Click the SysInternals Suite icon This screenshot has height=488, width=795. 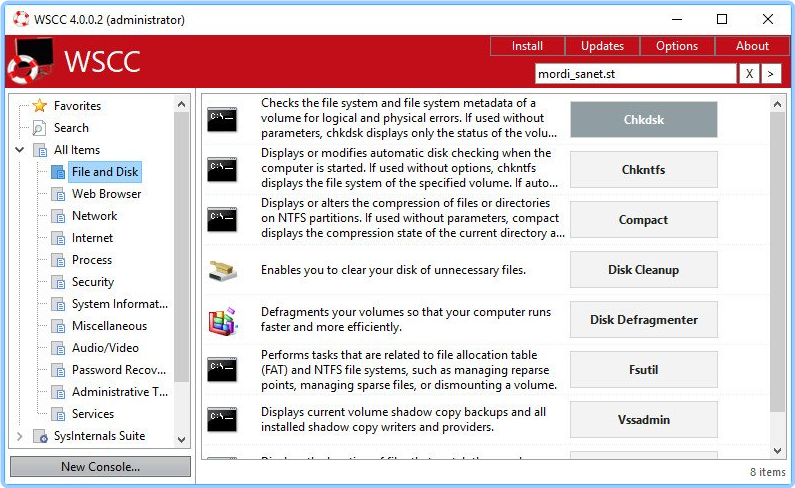pos(40,436)
